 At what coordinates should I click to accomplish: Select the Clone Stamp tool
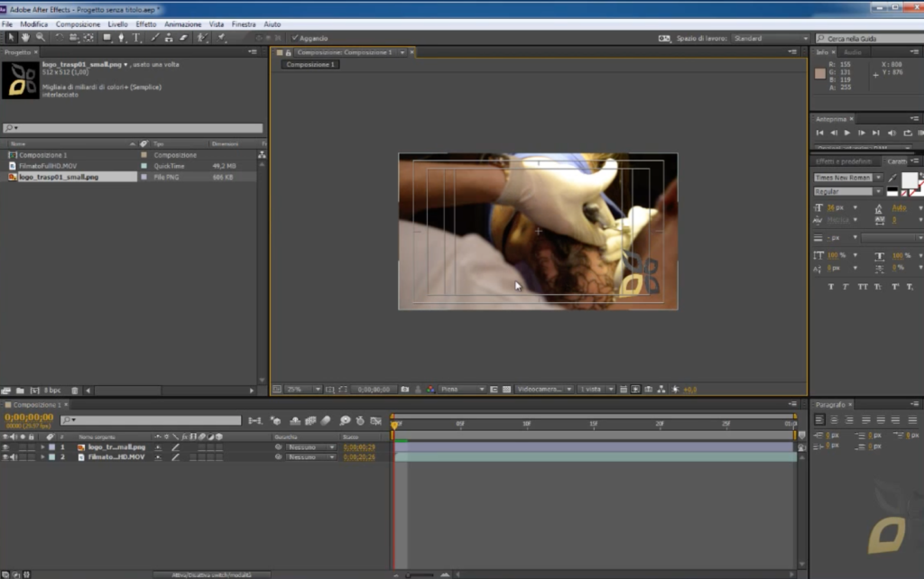pos(169,38)
